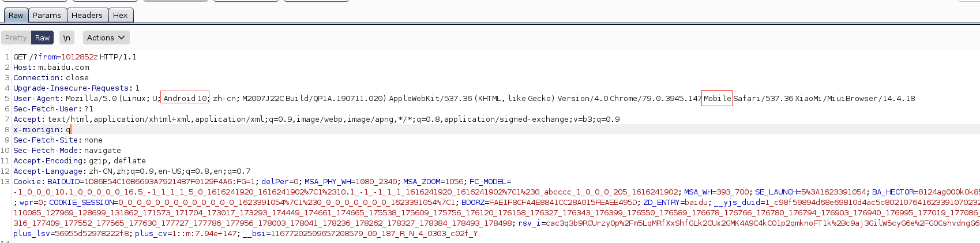Open the Headers tab

click(87, 15)
